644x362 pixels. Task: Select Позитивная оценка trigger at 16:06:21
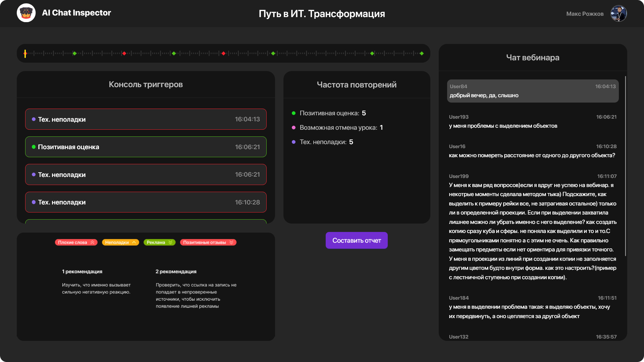(146, 147)
